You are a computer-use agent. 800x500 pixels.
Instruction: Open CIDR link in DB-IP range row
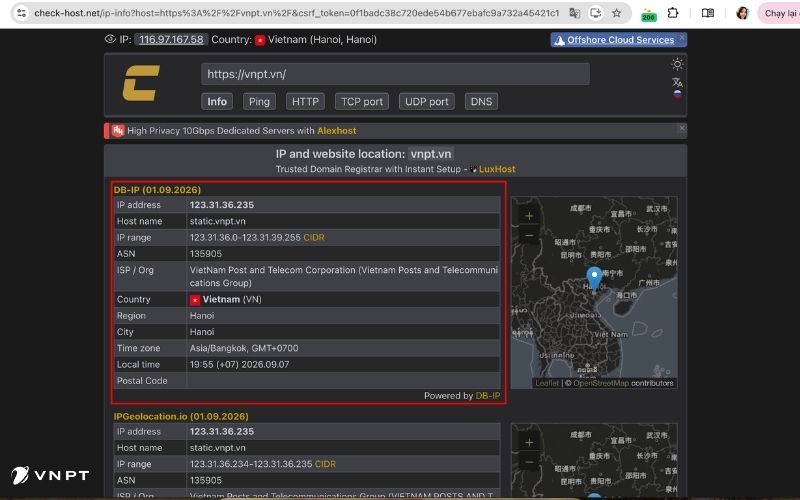coord(314,237)
